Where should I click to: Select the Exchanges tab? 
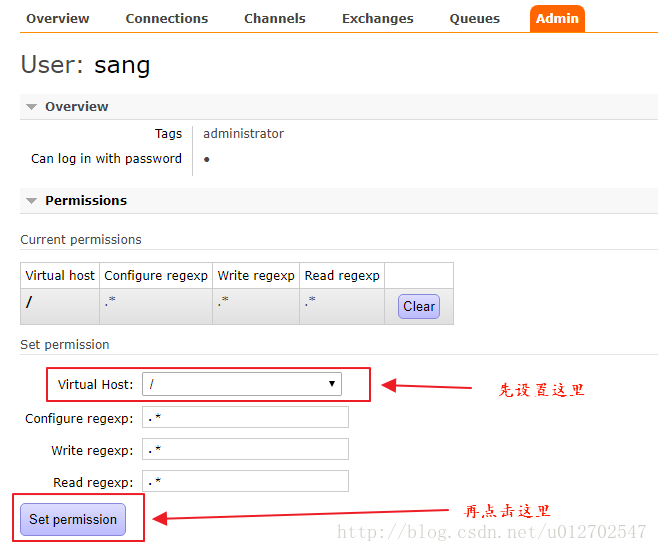(377, 18)
